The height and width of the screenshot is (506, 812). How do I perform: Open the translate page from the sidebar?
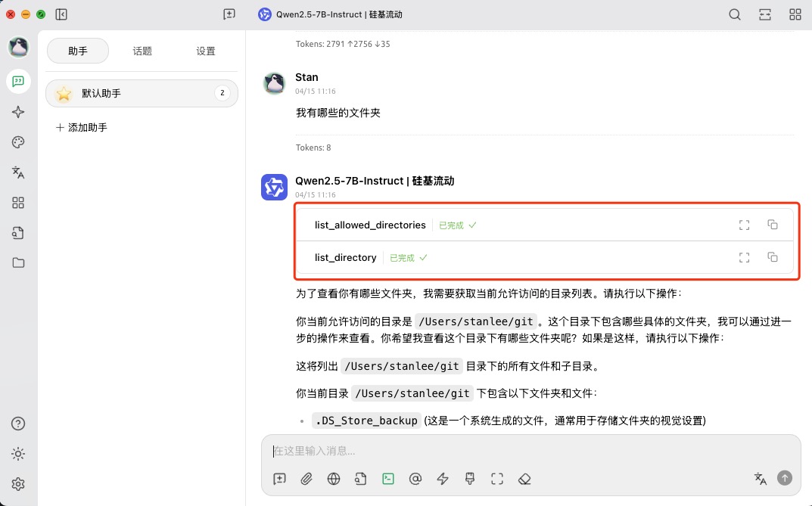tap(18, 172)
